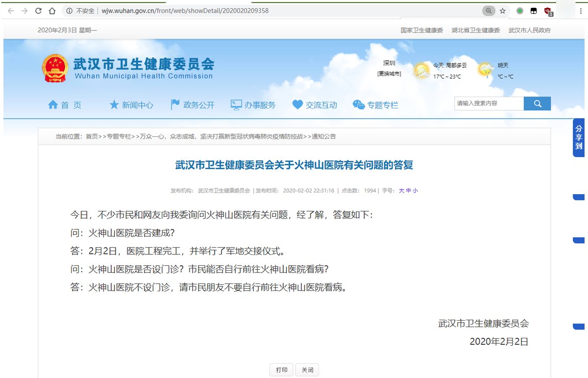Open 武汉市人民政府 link
Viewport: 588px width, 378px height.
[530, 30]
